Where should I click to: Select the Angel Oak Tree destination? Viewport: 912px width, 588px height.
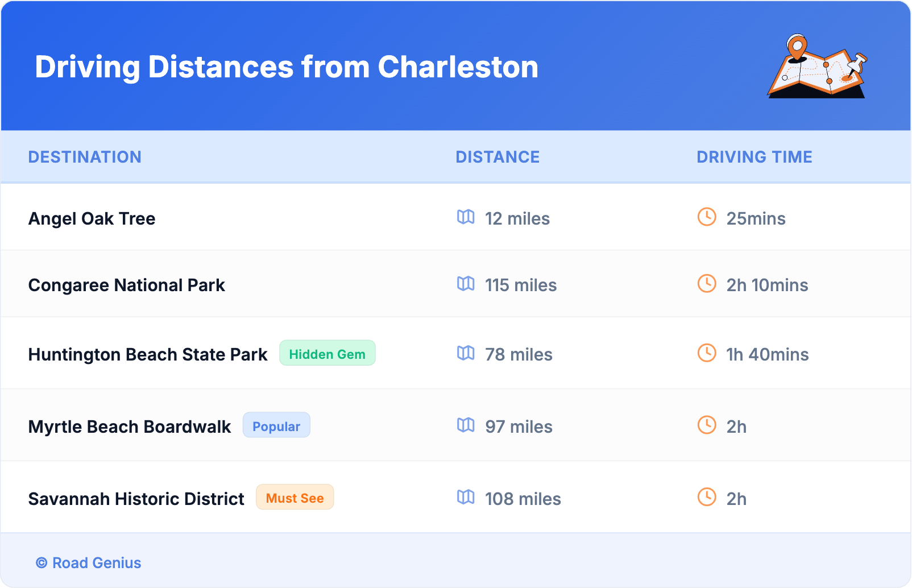pyautogui.click(x=92, y=218)
